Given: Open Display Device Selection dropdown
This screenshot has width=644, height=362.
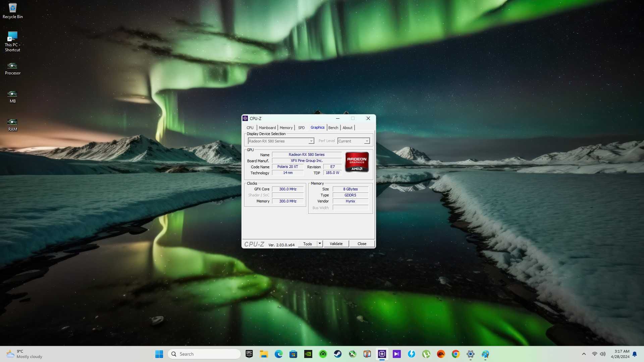Looking at the screenshot, I should [281, 141].
